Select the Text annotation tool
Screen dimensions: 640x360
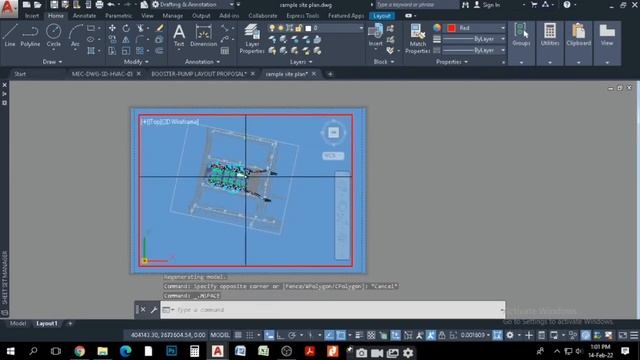coord(179,35)
